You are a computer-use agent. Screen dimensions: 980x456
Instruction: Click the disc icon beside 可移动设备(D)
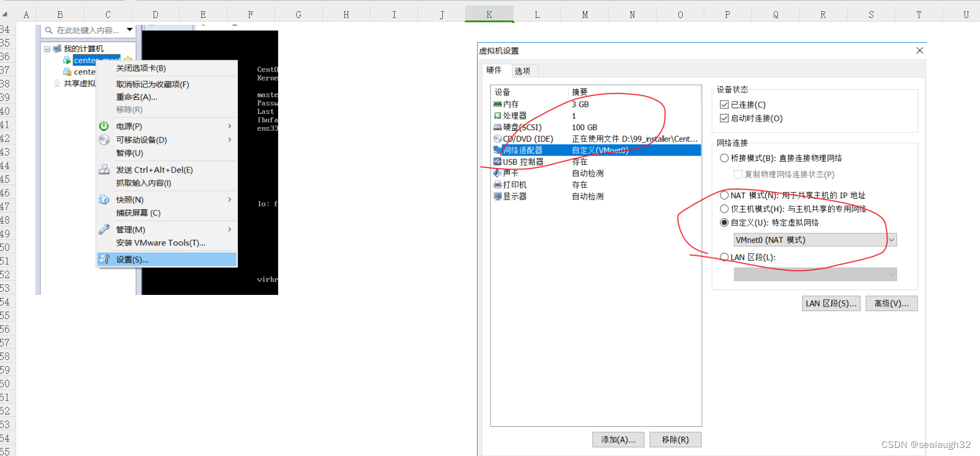pos(104,140)
